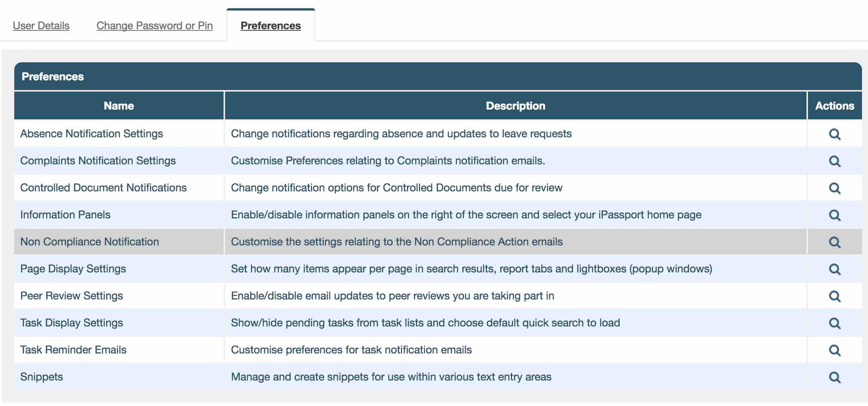Click Information Panels description text
Image resolution: width=868 pixels, height=406 pixels.
(466, 215)
